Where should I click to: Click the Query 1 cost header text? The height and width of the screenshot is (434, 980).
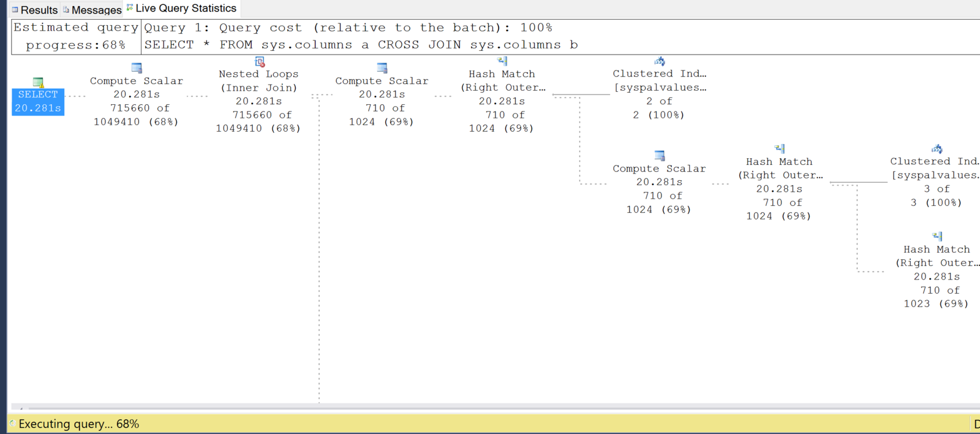[349, 28]
